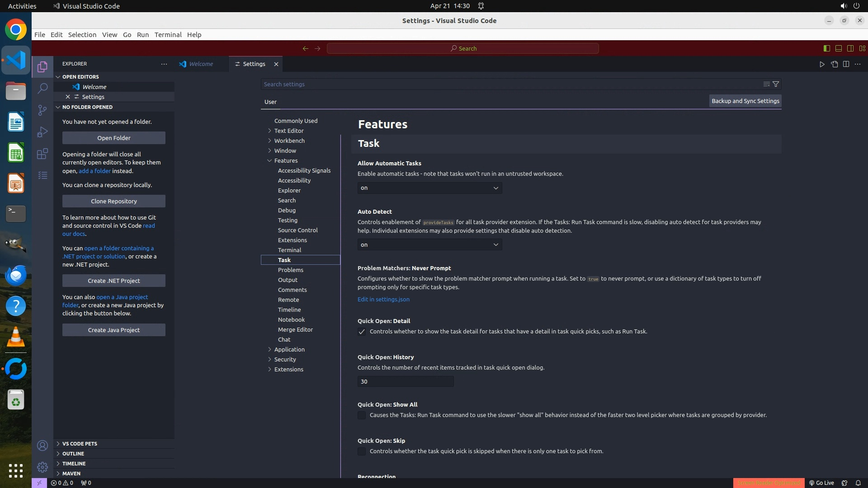Click the Accounts icon in activity bar
This screenshot has height=488, width=868.
[42, 446]
